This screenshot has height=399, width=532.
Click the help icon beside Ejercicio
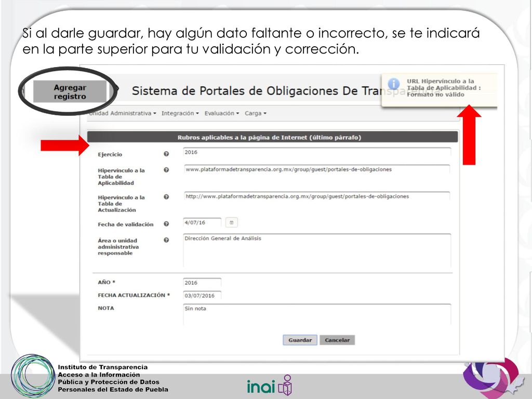pyautogui.click(x=166, y=154)
